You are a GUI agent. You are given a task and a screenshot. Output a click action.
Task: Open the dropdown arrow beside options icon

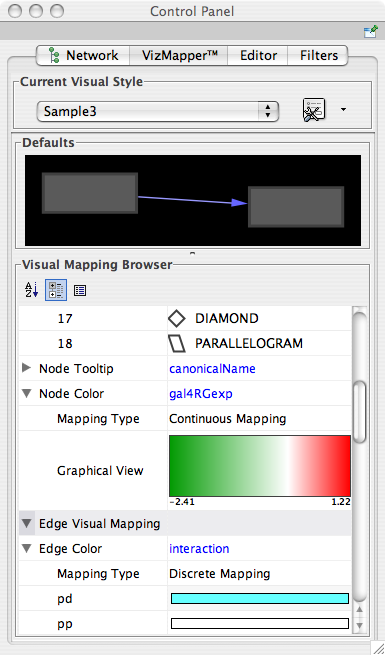click(x=343, y=110)
